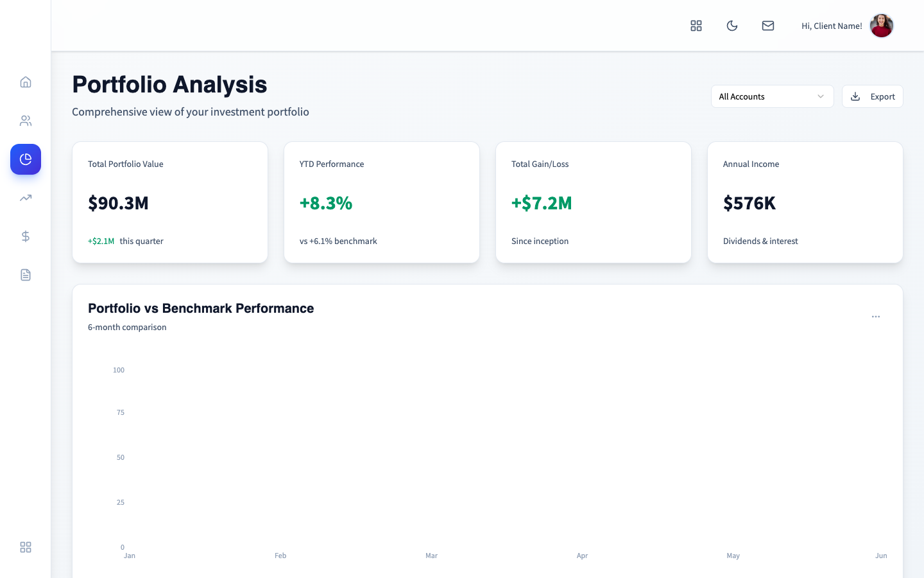Image resolution: width=924 pixels, height=578 pixels.
Task: Click the apps grid icon in the top bar
Action: click(x=696, y=26)
